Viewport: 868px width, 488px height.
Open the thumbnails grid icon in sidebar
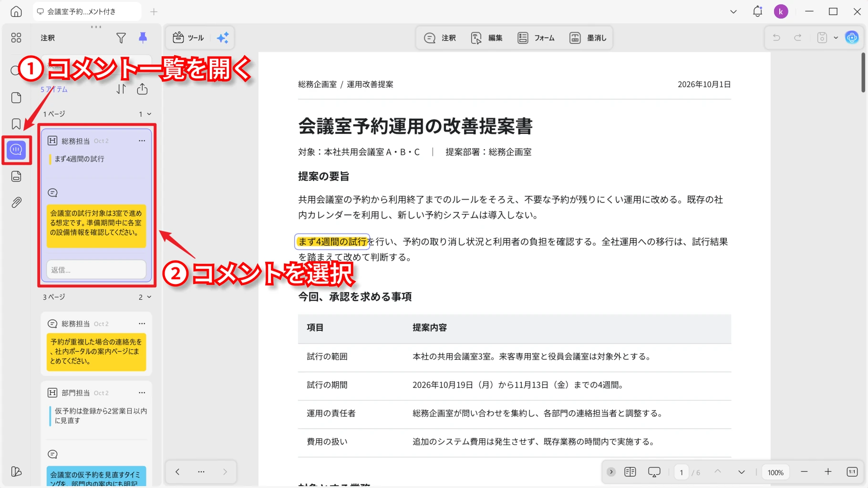16,38
